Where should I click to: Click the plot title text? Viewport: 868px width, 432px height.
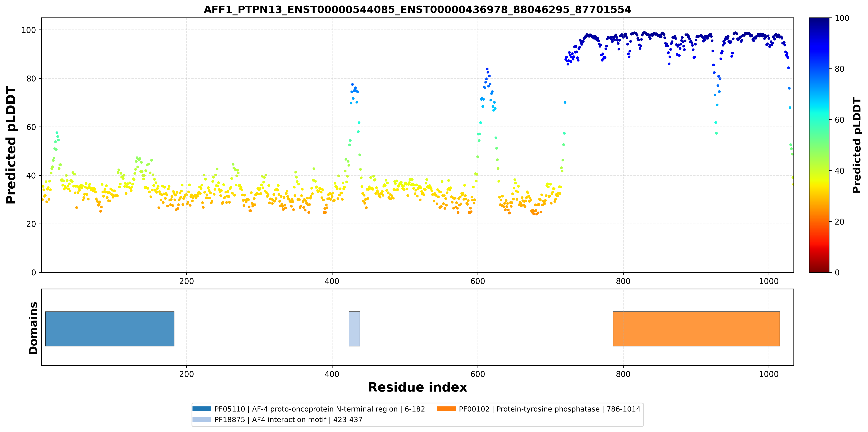click(x=417, y=9)
